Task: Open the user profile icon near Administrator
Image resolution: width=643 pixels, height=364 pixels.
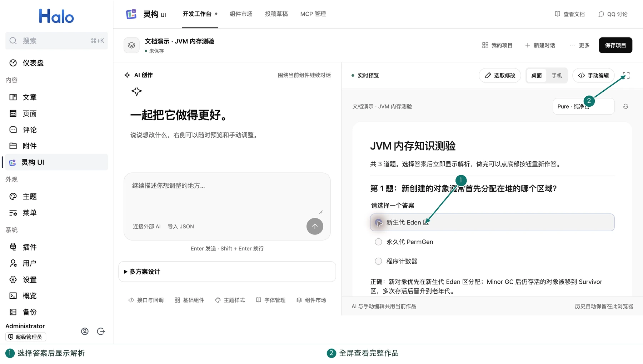Action: 85,332
